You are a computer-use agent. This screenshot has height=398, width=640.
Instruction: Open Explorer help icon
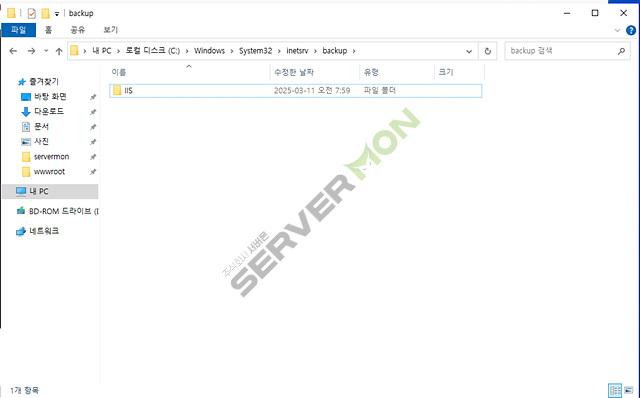click(631, 30)
